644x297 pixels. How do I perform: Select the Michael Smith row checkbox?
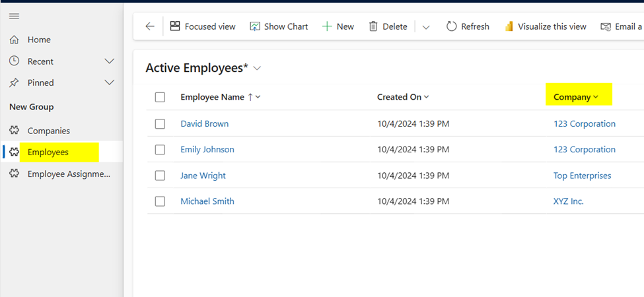point(161,201)
